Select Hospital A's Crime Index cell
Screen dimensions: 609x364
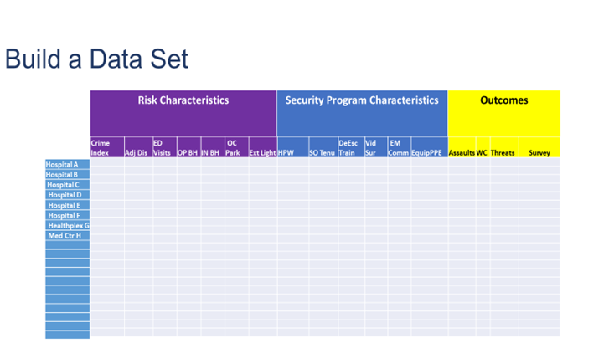click(x=107, y=161)
